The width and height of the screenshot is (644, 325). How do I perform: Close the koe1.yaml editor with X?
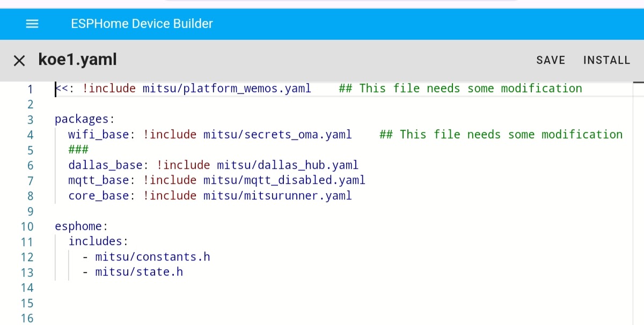(19, 61)
